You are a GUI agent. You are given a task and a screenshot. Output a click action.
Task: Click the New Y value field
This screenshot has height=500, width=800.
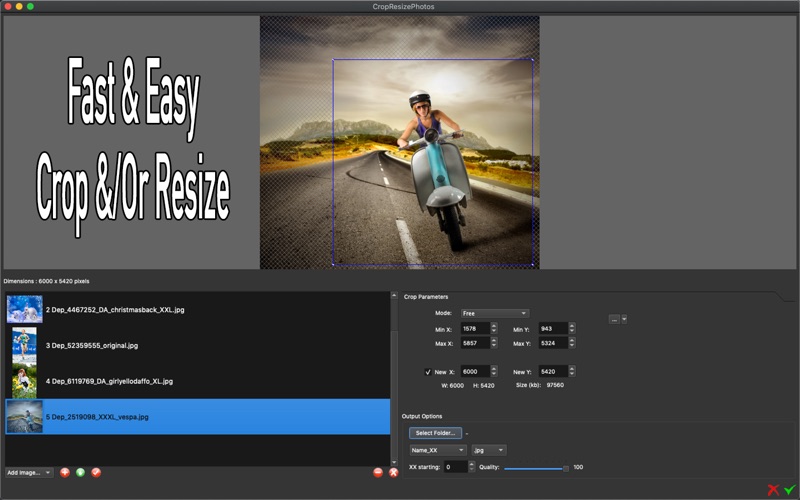pyautogui.click(x=553, y=371)
